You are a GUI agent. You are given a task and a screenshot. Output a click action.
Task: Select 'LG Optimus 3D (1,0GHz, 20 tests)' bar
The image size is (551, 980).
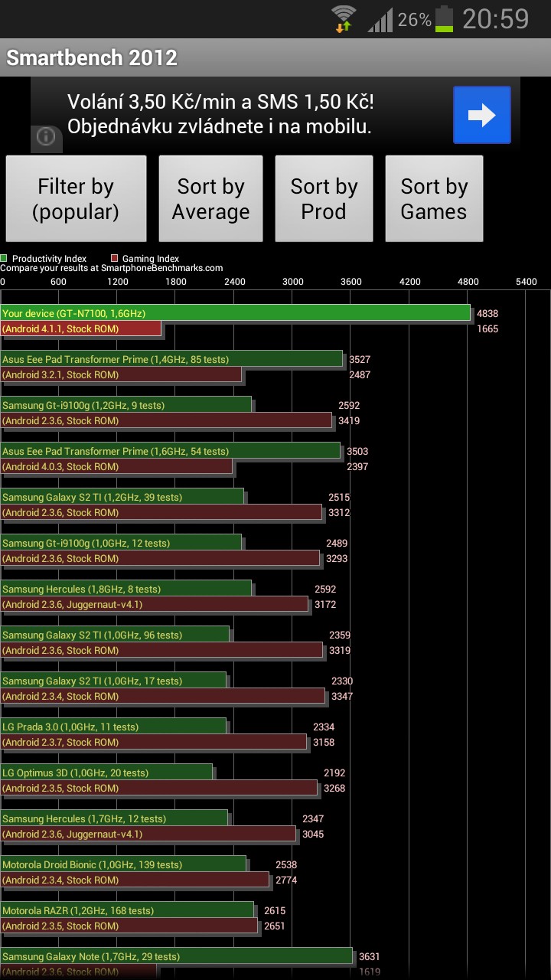106,773
